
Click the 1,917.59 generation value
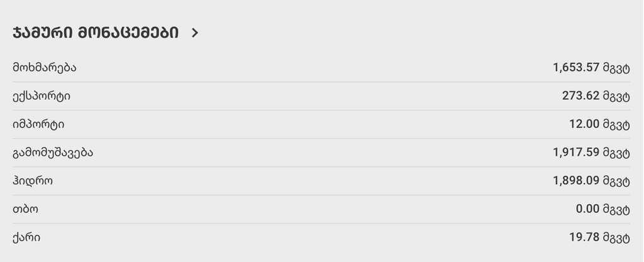(576, 153)
